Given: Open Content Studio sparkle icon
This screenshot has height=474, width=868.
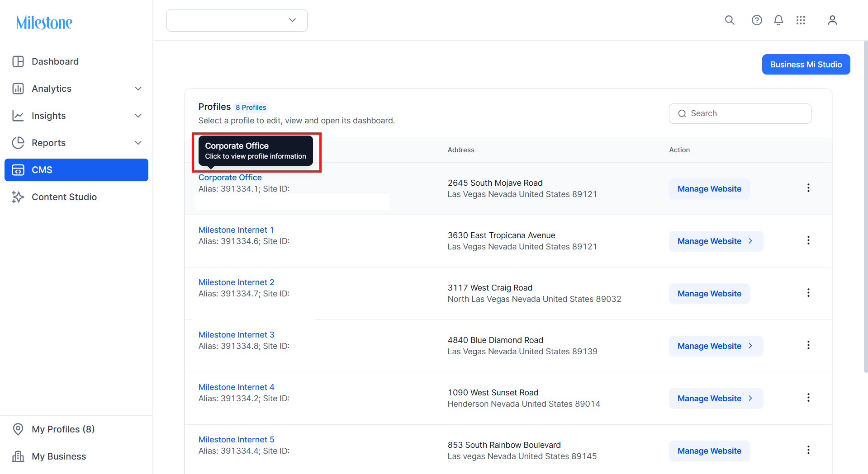Looking at the screenshot, I should (x=18, y=197).
